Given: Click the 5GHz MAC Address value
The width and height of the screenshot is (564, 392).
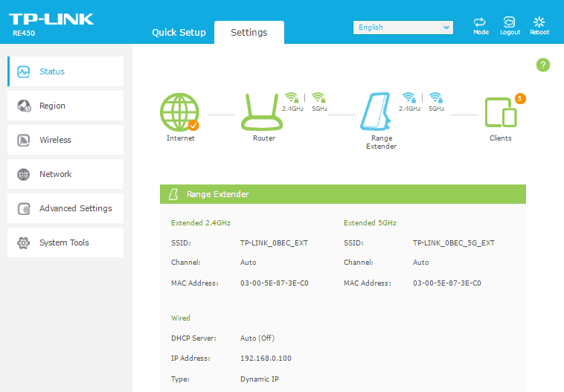Looking at the screenshot, I should pyautogui.click(x=446, y=283).
